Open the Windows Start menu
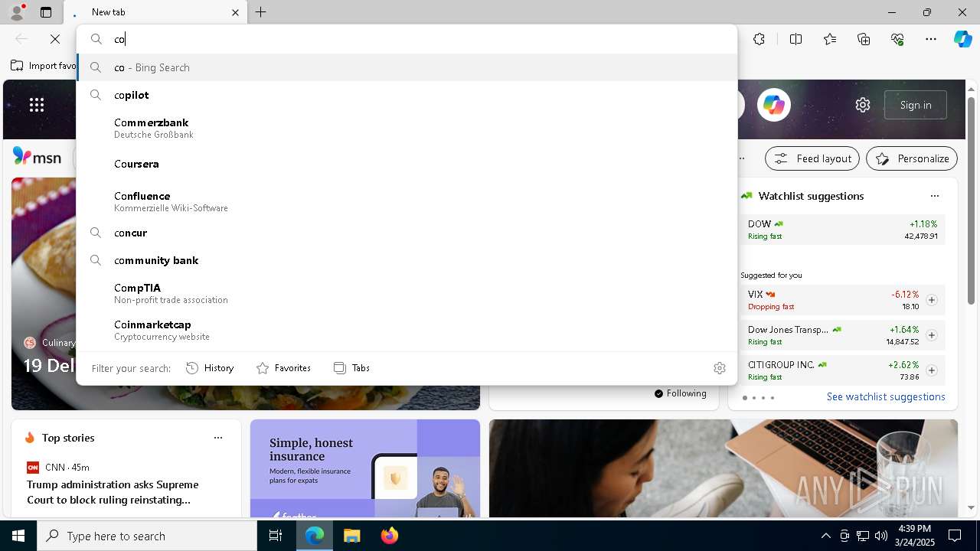Image resolution: width=980 pixels, height=551 pixels. pyautogui.click(x=18, y=536)
